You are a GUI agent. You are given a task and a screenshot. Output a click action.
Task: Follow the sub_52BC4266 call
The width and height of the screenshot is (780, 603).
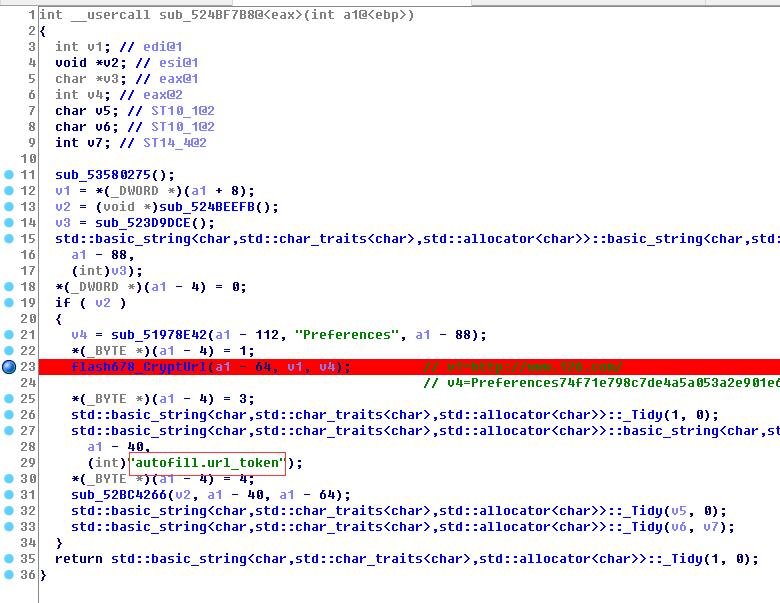point(119,495)
